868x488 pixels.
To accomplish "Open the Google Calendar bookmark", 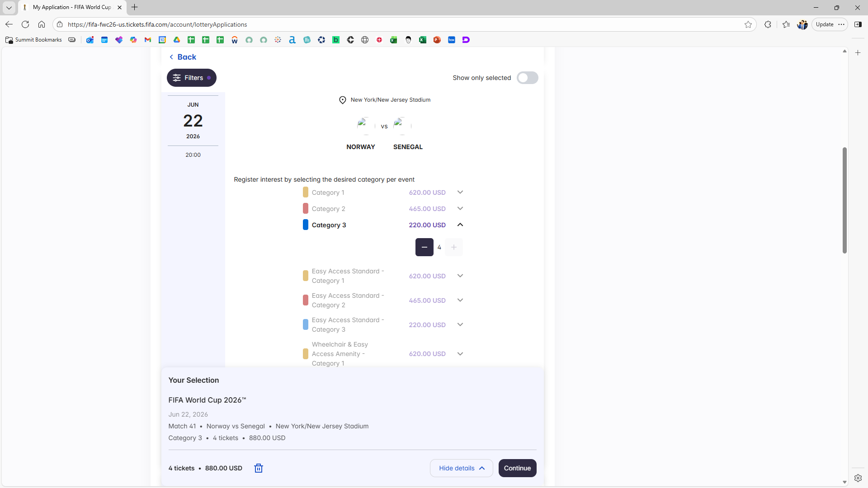I will coord(162,40).
